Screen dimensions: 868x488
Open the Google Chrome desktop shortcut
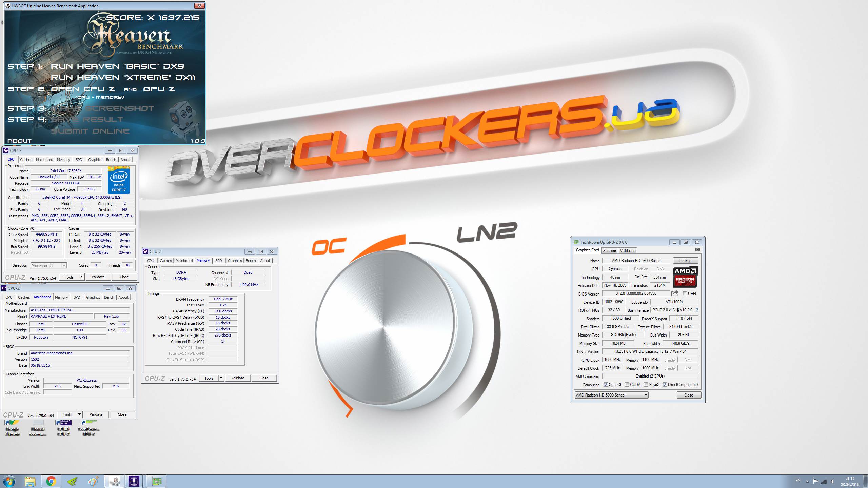pos(13,428)
